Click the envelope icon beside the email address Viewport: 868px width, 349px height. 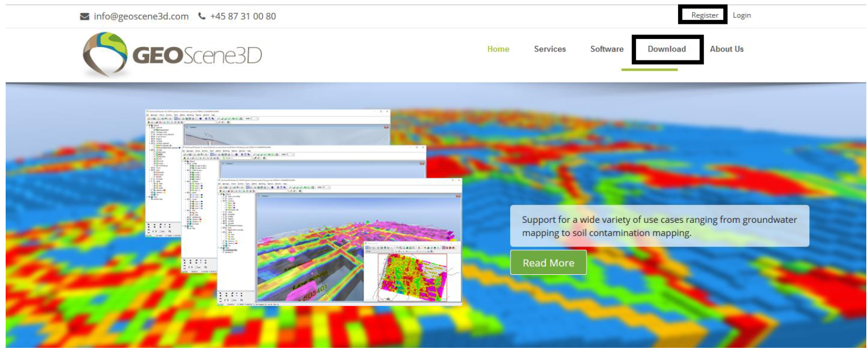[x=84, y=16]
